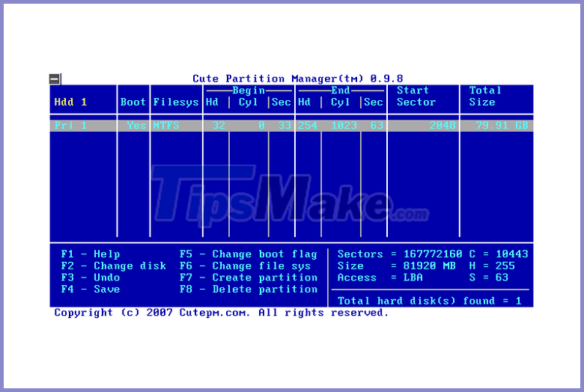Click the C = 10443 value
This screenshot has width=584, height=392.
[x=499, y=254]
